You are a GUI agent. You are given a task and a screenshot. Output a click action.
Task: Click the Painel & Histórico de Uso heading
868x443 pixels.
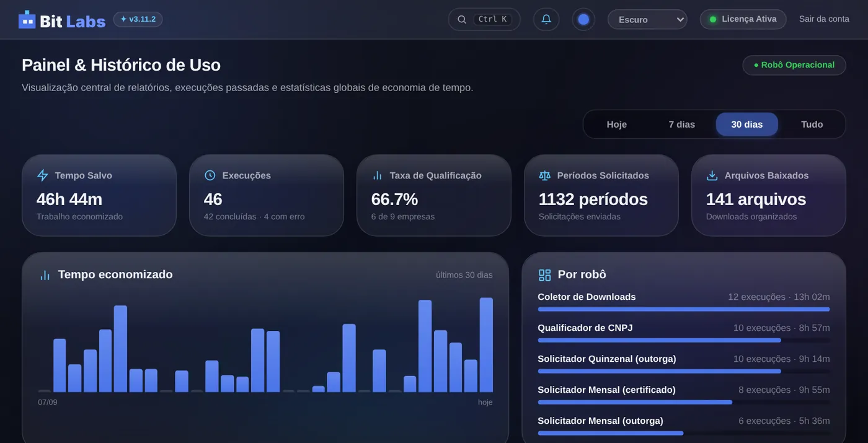point(121,65)
